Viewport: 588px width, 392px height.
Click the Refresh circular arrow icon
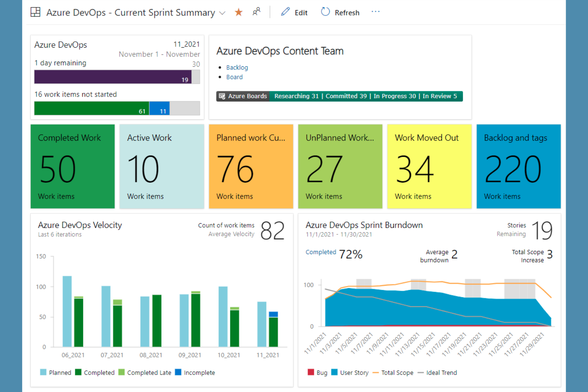coord(325,12)
